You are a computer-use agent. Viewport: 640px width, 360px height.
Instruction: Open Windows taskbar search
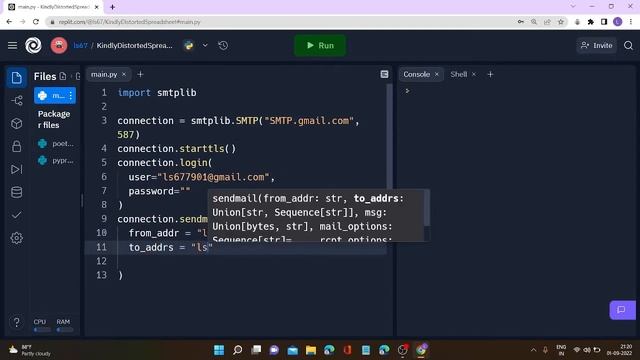coord(238,350)
